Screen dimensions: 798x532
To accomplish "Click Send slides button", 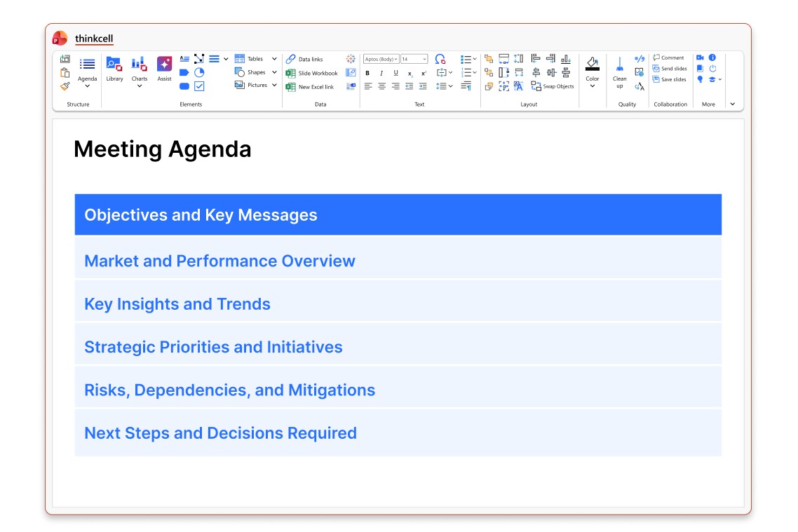I will pyautogui.click(x=670, y=69).
